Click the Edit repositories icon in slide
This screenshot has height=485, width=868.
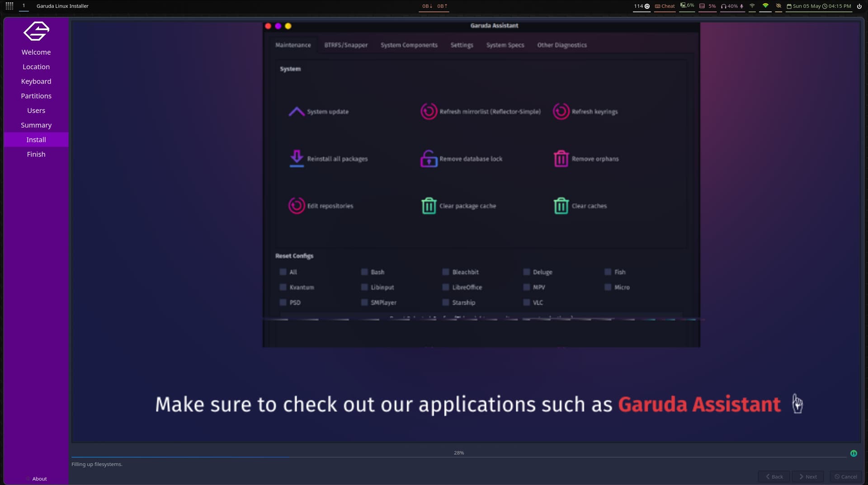coord(297,206)
